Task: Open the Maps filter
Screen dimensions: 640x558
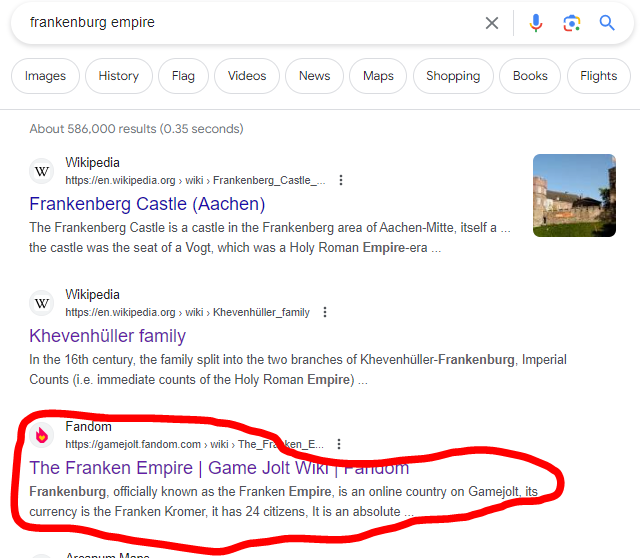Action: pyautogui.click(x=378, y=76)
